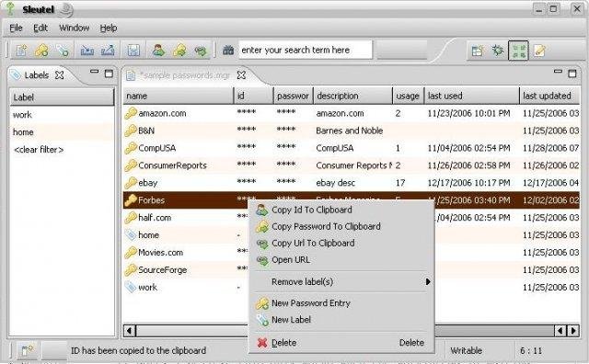Click Barnes and Noble description cell
589x364 pixels.
(x=350, y=131)
